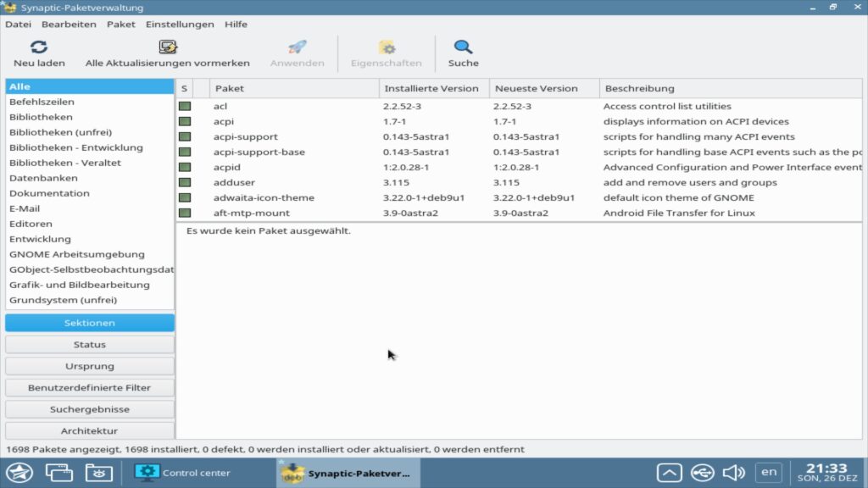Image resolution: width=868 pixels, height=488 pixels.
Task: Select the aft-mtp-mount package name
Action: tap(251, 213)
